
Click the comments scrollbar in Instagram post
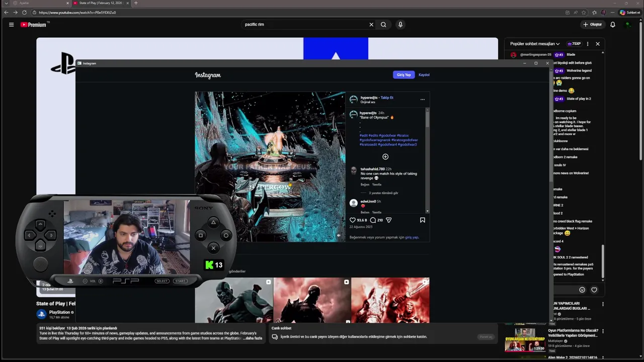point(428,119)
